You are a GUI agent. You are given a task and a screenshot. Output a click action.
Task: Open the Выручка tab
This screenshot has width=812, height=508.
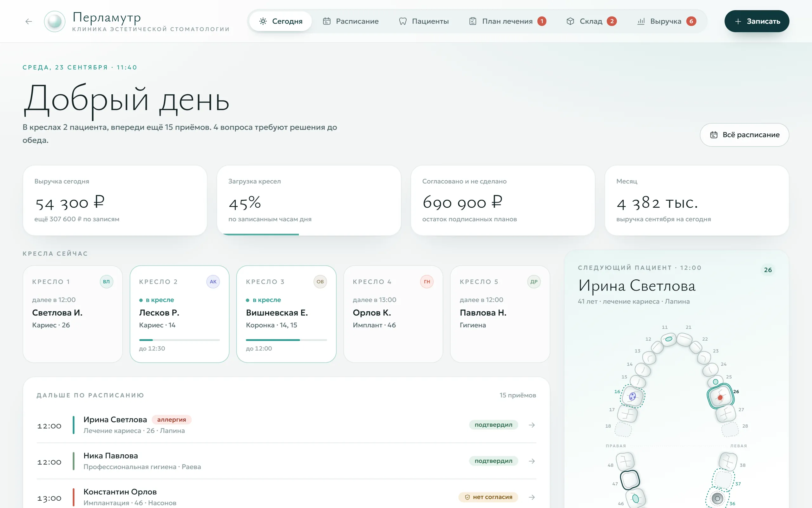(x=666, y=21)
